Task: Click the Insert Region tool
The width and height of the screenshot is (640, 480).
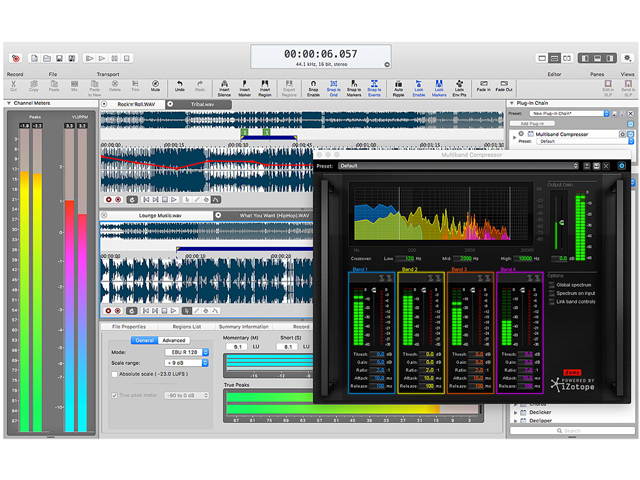Action: click(264, 89)
